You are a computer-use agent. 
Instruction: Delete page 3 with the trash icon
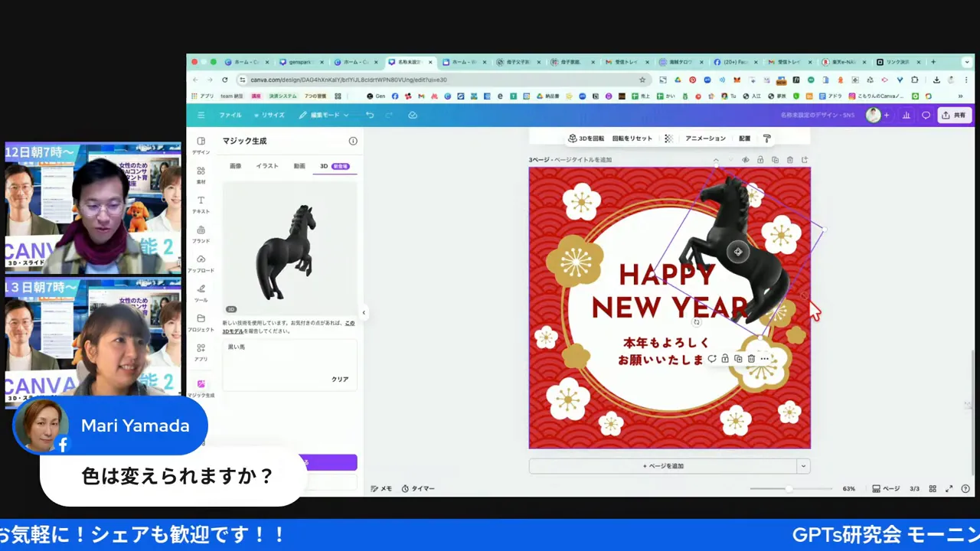coord(790,159)
